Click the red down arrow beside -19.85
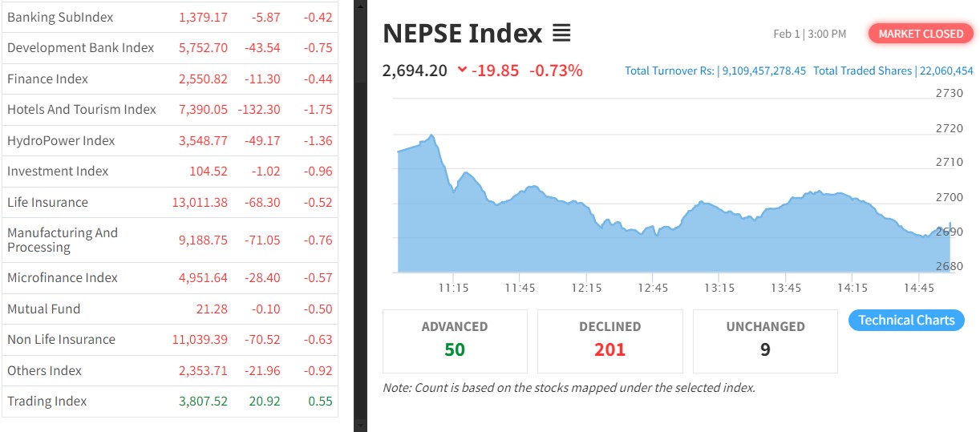 click(x=462, y=70)
